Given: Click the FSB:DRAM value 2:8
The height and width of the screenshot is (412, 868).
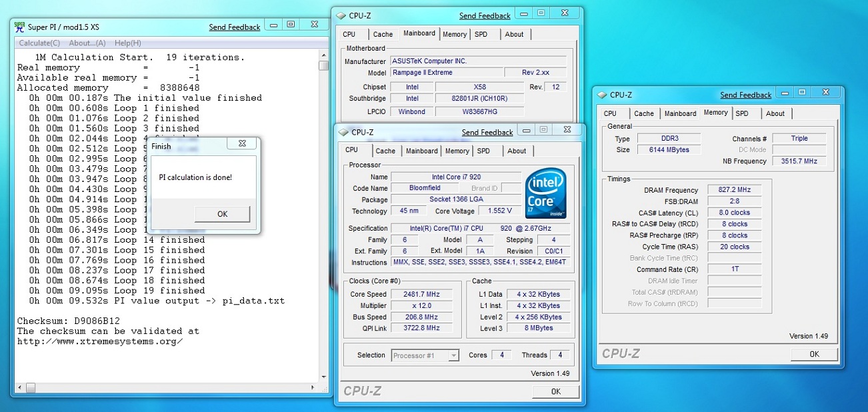Looking at the screenshot, I should click(735, 201).
